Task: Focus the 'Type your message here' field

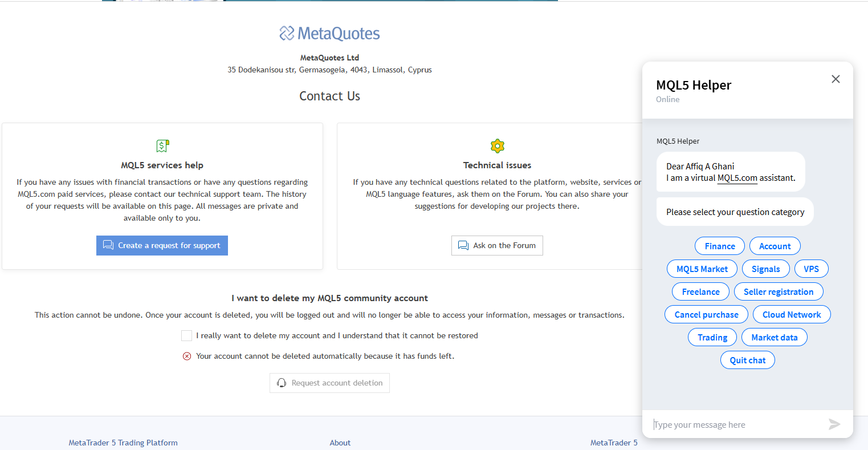Action: click(735, 424)
